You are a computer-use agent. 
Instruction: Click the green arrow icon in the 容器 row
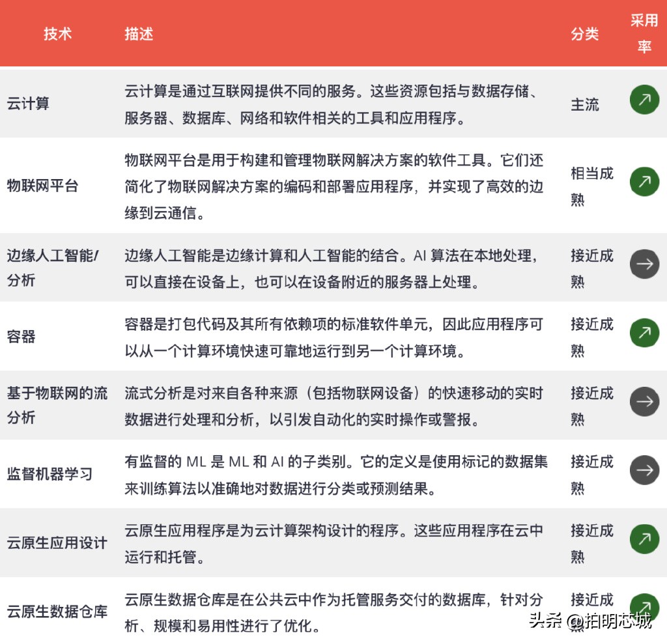point(644,333)
